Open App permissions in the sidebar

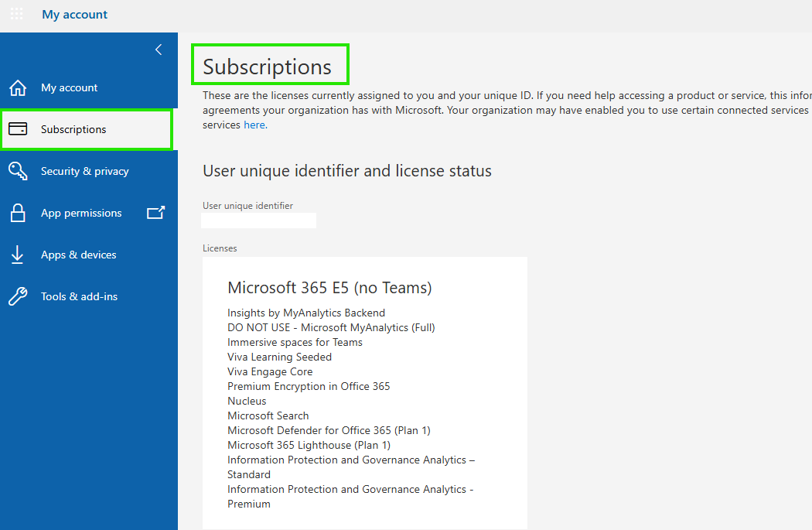[89, 213]
